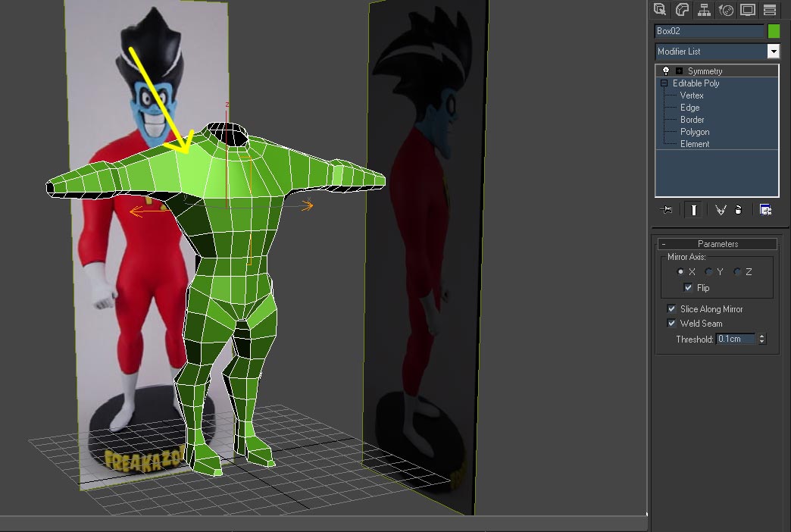Select Polygon sub-object level
This screenshot has height=532, width=791.
coord(695,132)
